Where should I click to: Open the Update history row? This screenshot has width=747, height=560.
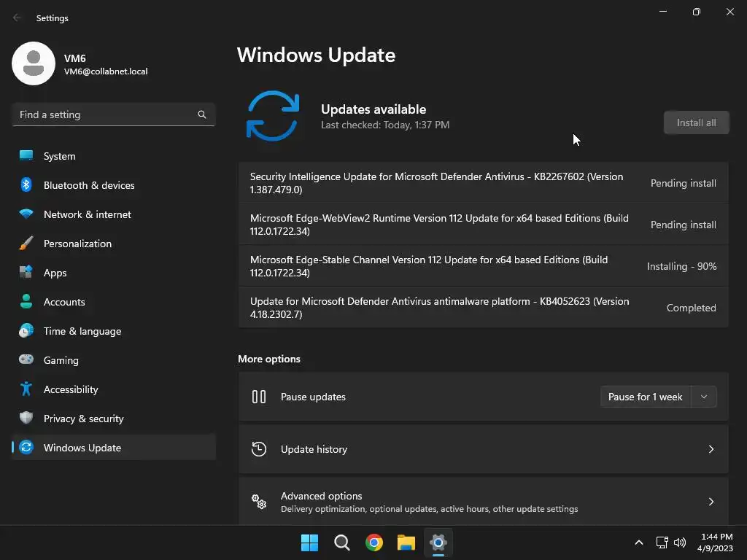483,449
